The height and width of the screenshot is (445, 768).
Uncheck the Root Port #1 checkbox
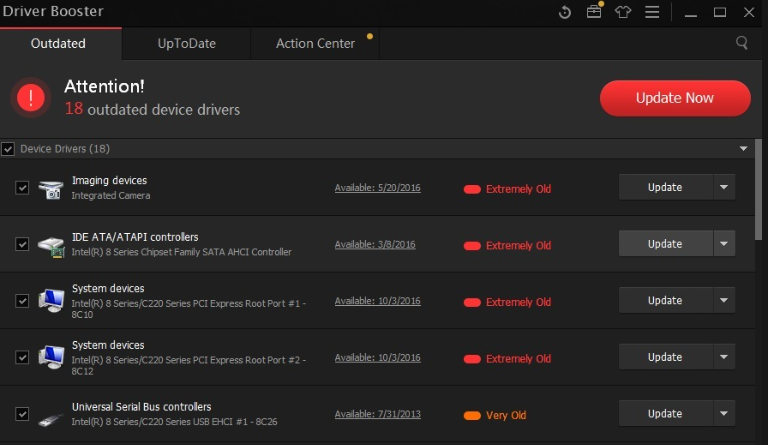click(22, 301)
